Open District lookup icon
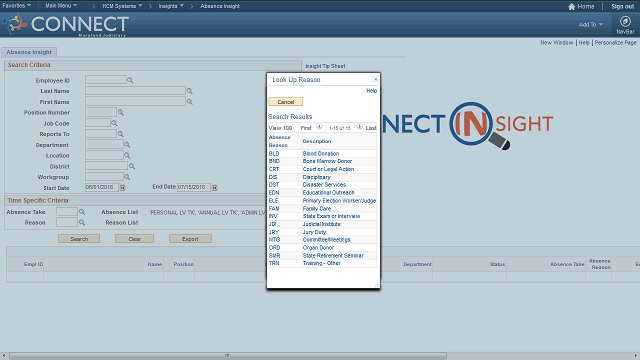Image resolution: width=640 pixels, height=360 pixels. [131, 166]
